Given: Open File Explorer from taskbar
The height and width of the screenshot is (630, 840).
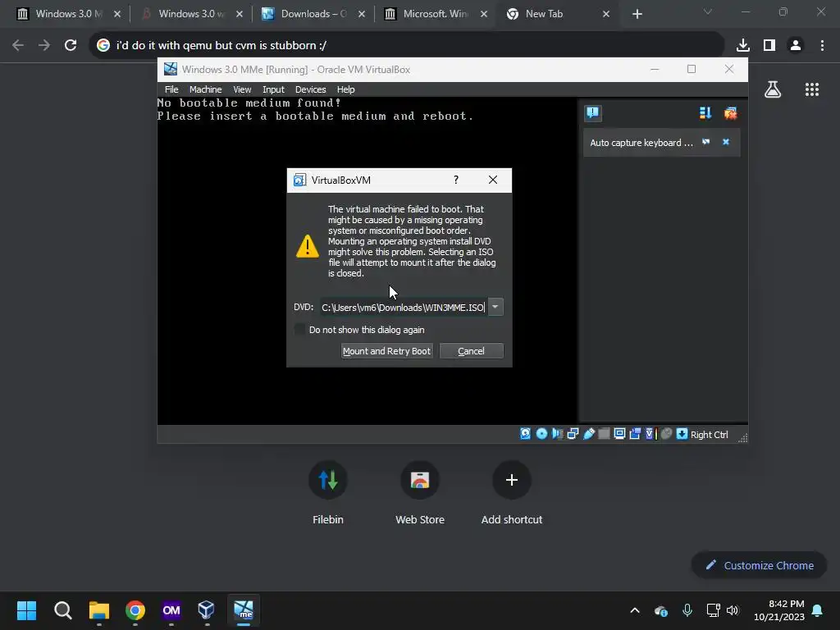Looking at the screenshot, I should point(99,610).
